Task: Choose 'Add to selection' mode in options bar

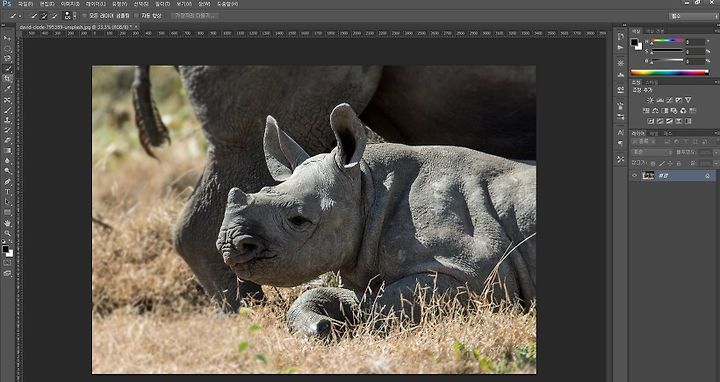Action: [44, 16]
